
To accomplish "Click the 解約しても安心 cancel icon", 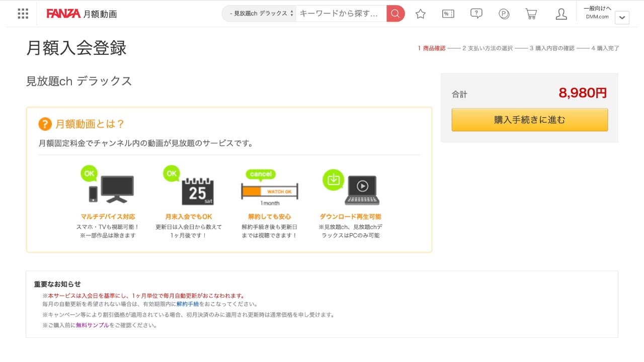I will [270, 187].
